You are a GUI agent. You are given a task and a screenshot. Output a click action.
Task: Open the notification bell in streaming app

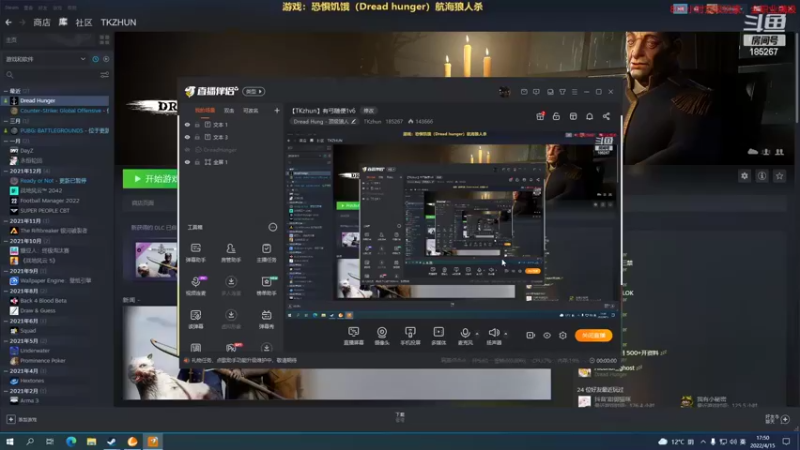click(589, 116)
